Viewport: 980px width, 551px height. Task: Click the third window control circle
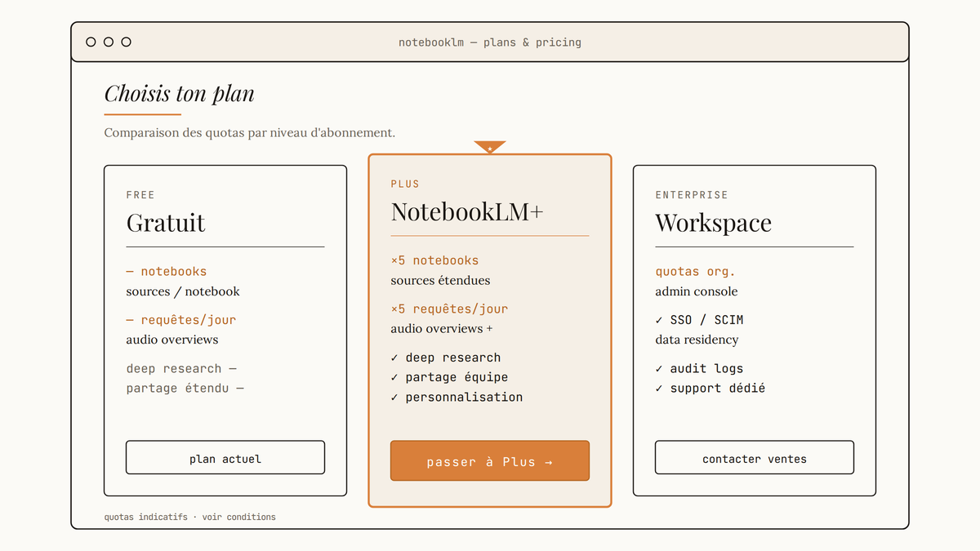click(126, 42)
